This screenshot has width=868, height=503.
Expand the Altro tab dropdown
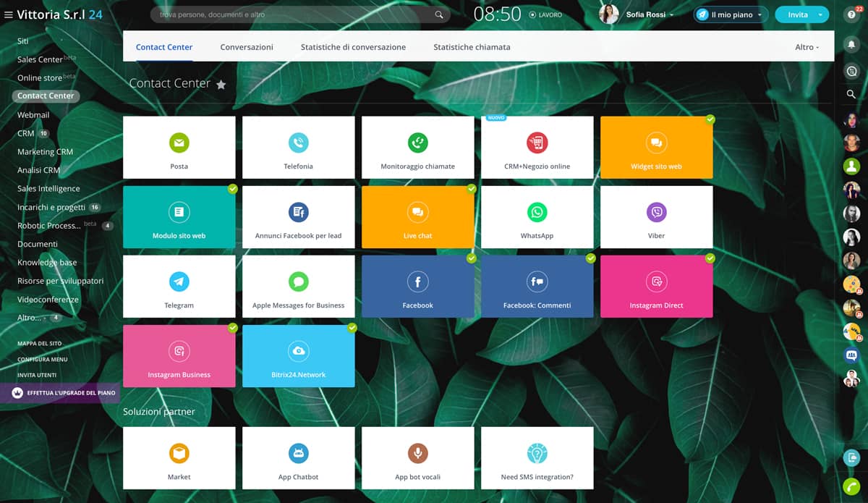tap(807, 47)
